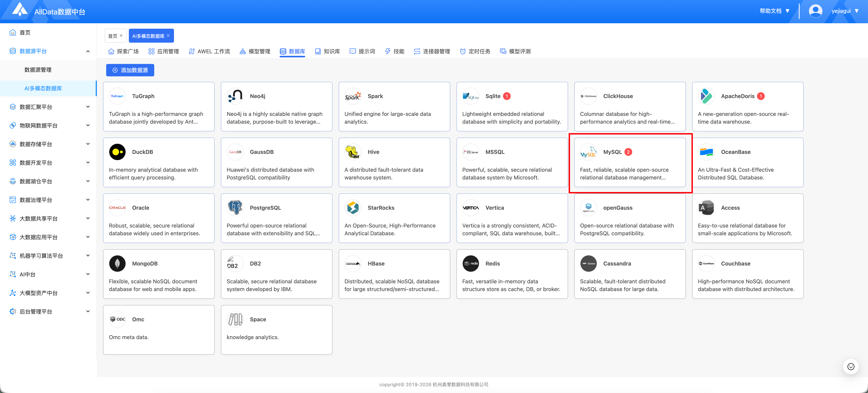868x393 pixels.
Task: Open the HBase database card
Action: [394, 274]
